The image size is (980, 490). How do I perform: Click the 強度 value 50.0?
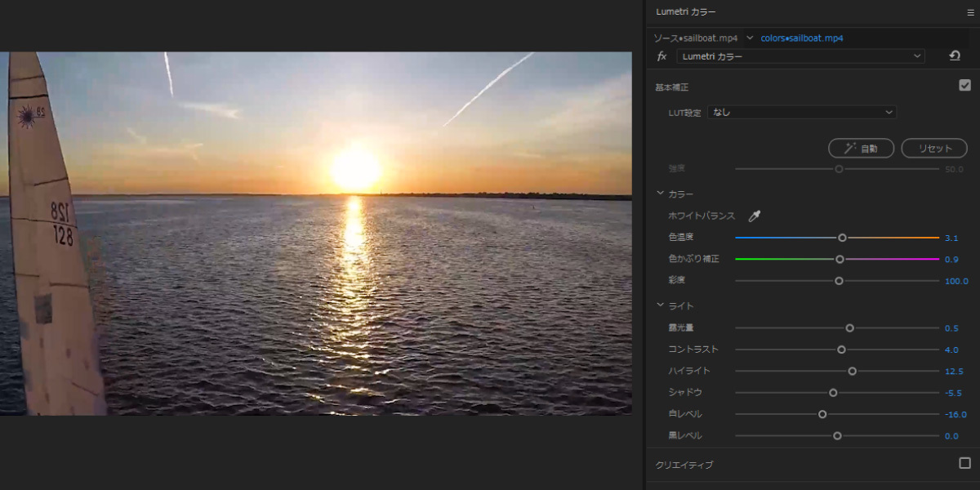tap(954, 169)
